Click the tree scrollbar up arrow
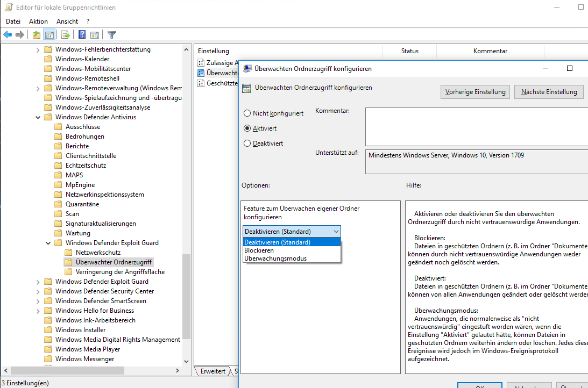Image resolution: width=588 pixels, height=388 pixels. [186, 49]
